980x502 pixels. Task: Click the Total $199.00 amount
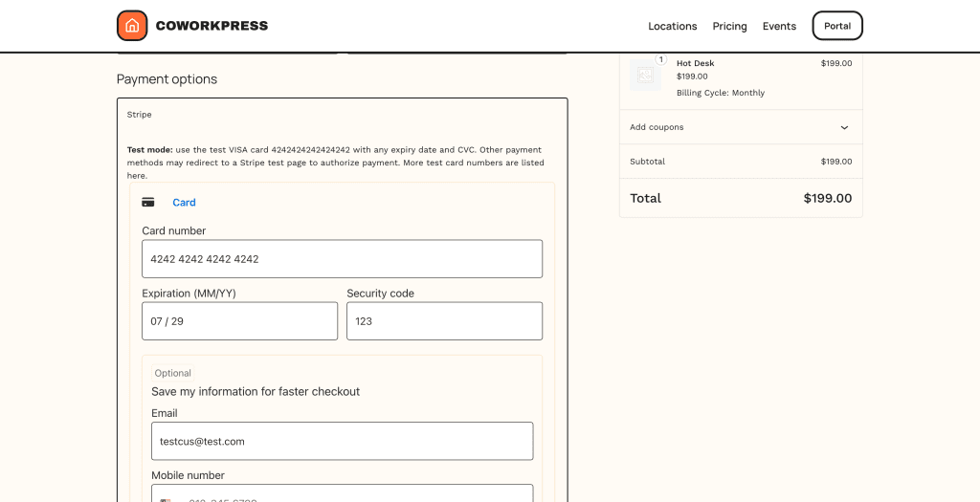[828, 199]
